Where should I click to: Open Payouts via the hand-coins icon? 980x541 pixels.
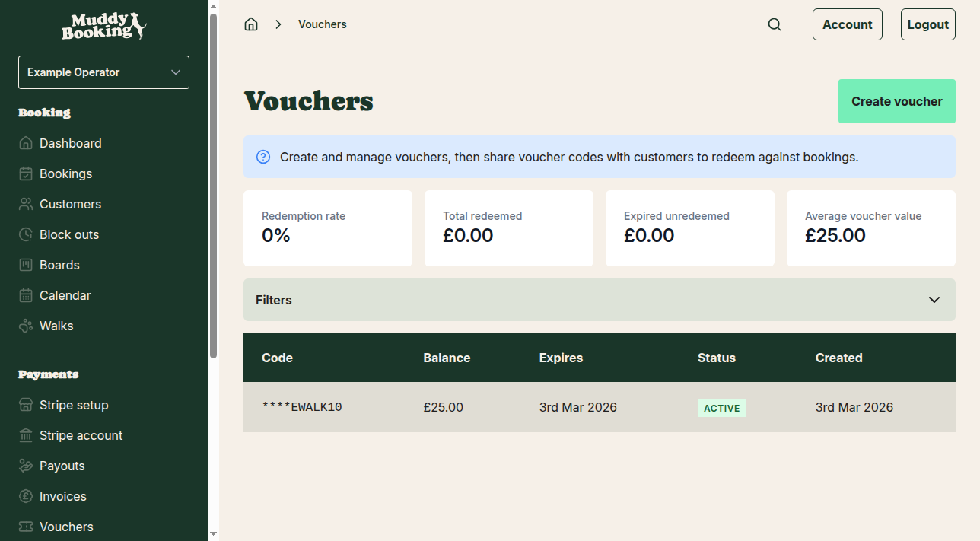pyautogui.click(x=24, y=466)
